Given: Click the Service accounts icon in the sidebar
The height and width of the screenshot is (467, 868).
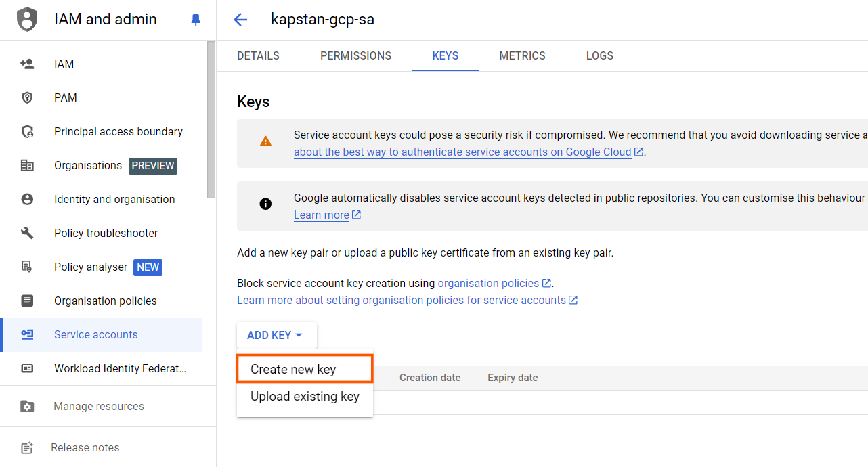Looking at the screenshot, I should pos(27,334).
